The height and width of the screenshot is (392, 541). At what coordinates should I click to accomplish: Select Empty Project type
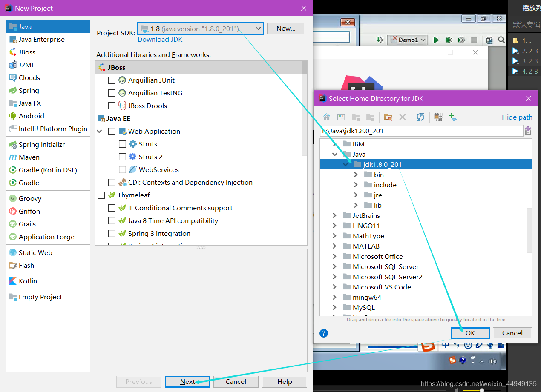[48, 297]
